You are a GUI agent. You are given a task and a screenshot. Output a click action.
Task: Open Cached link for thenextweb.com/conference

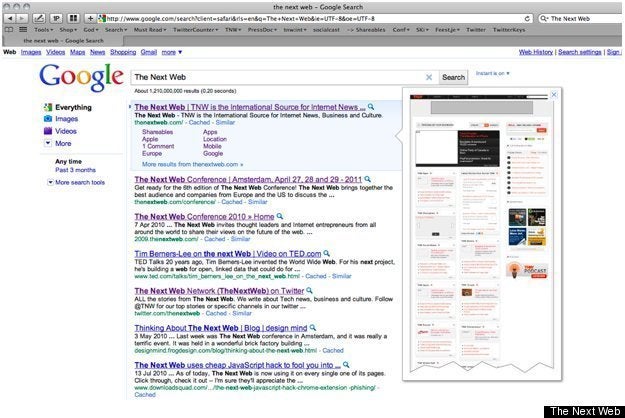pos(232,202)
